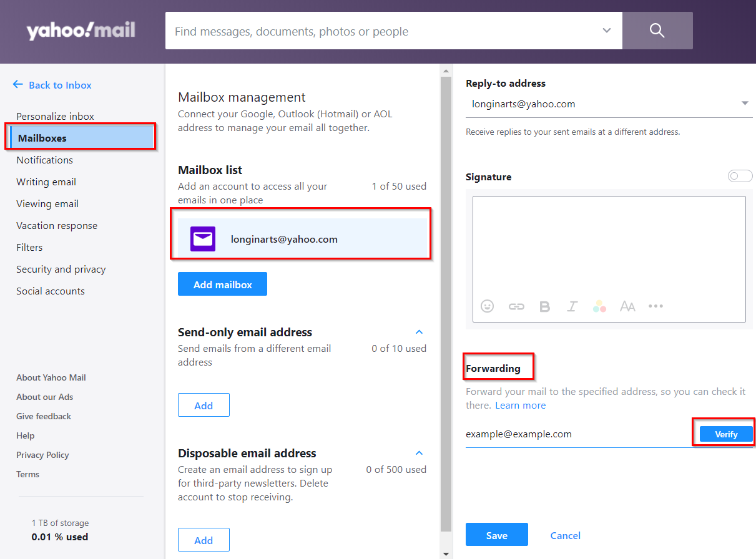Click the 0 of 10 used text
The width and height of the screenshot is (756, 559).
(399, 348)
